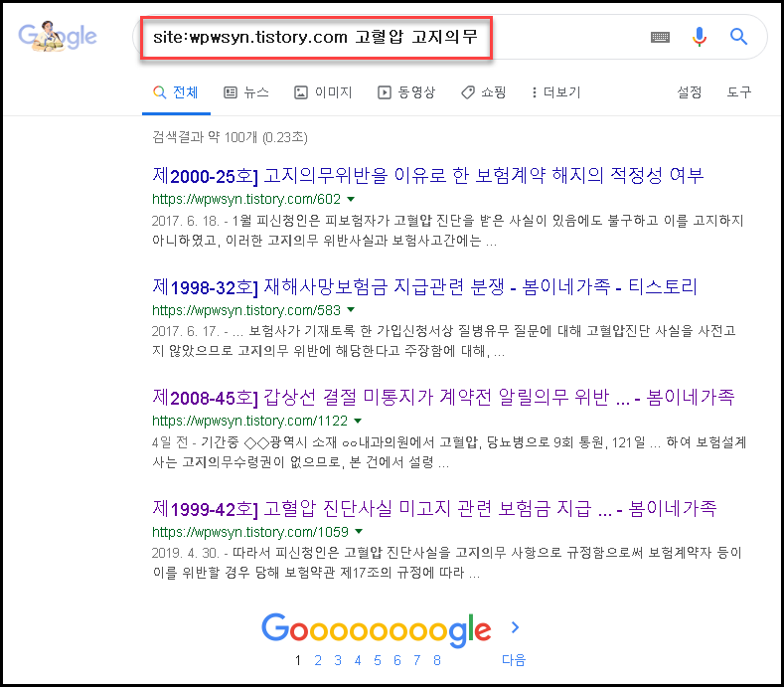Open result titled 제1998-32호 재해사망보험금

coord(424,286)
